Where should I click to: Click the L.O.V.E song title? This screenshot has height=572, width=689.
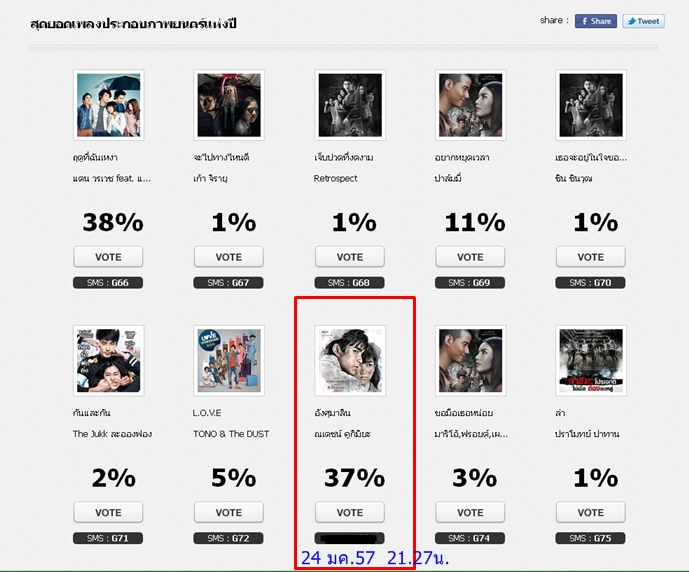[207, 413]
